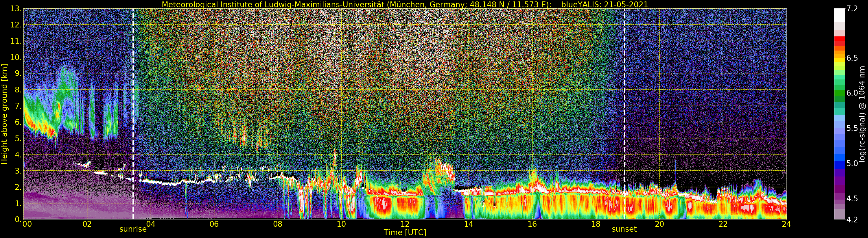The height and width of the screenshot is (238, 868).
Task: Click the "Height above ground [km]" axis title
Action: point(4,114)
